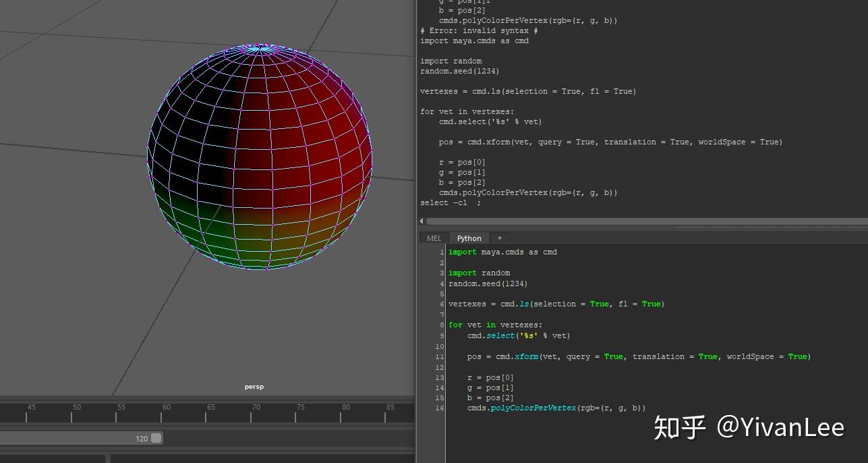The height and width of the screenshot is (463, 868).
Task: Place cursor on the import maya.cmds line
Action: coord(502,252)
